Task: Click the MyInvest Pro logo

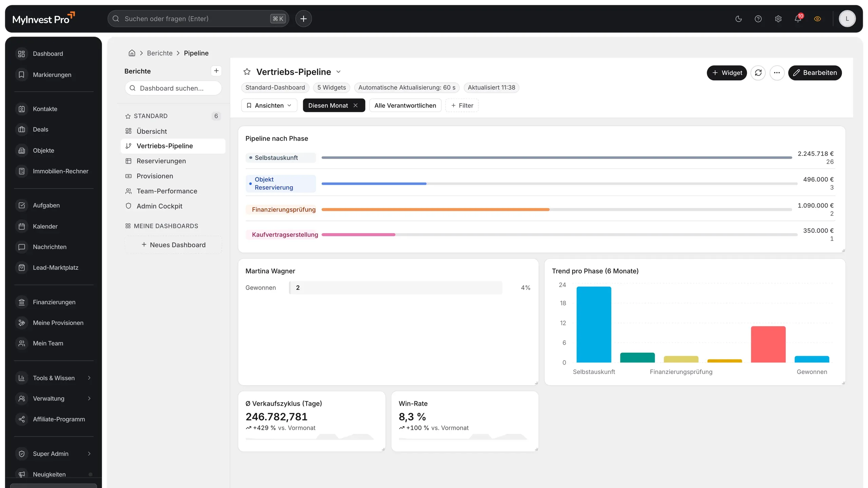Action: [x=43, y=19]
